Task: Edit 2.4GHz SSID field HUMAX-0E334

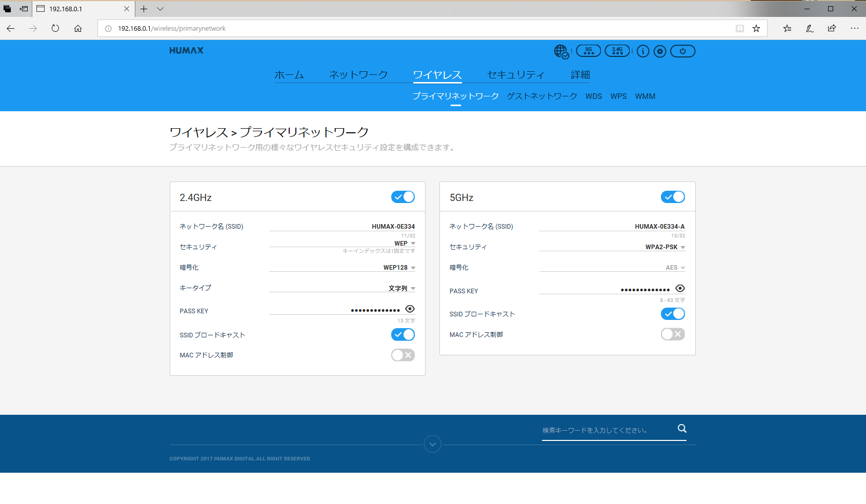Action: pyautogui.click(x=342, y=226)
